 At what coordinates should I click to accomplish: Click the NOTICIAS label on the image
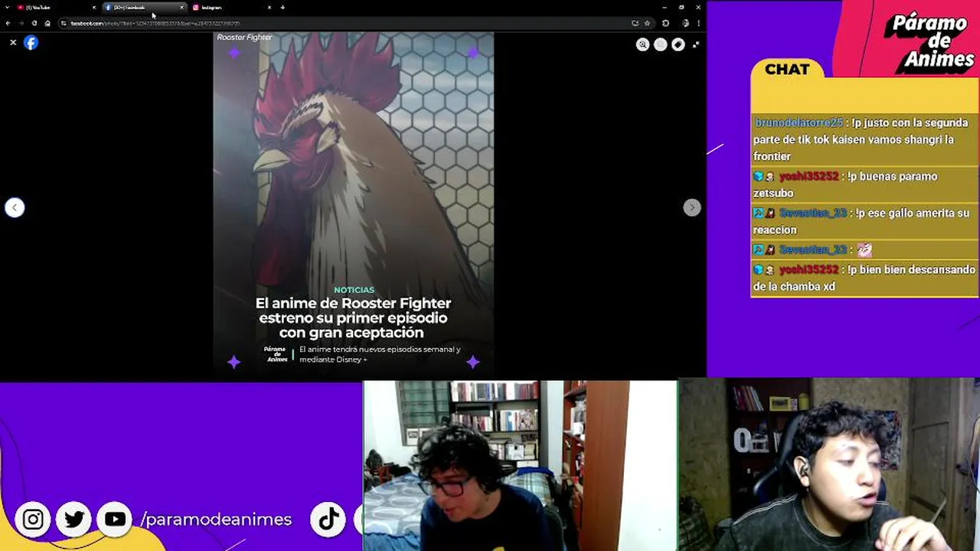click(354, 290)
